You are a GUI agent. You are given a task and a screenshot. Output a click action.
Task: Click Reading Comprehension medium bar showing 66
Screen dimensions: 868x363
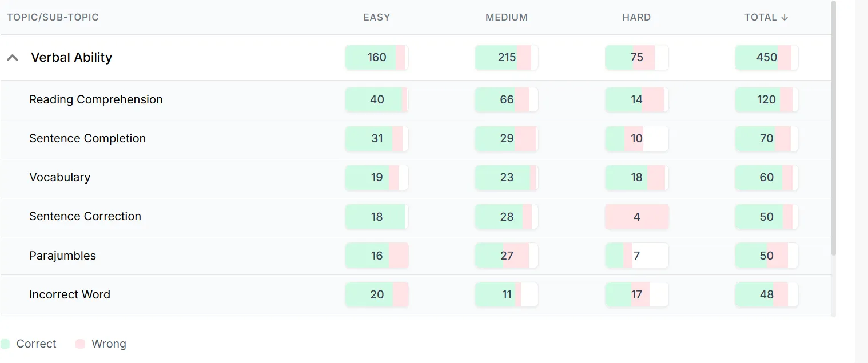[507, 100]
